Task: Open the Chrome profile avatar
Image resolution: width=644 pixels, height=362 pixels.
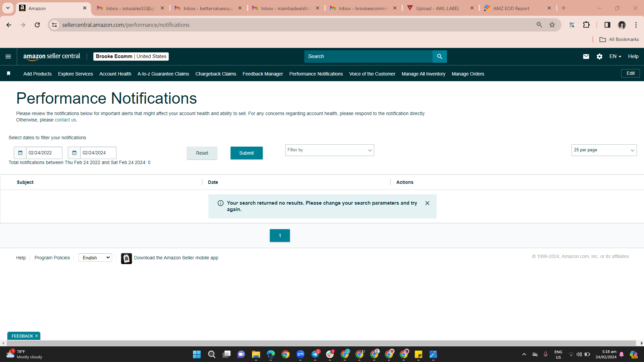Action: 622,25
